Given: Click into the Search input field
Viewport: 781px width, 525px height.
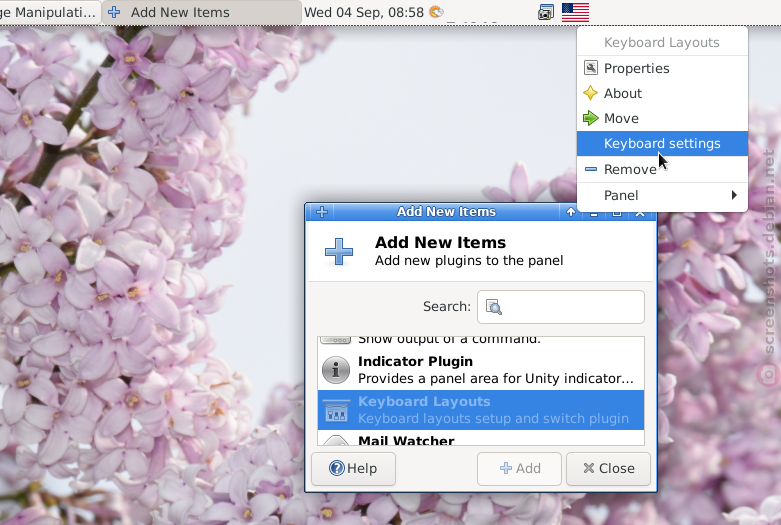Looking at the screenshot, I should click(x=561, y=307).
